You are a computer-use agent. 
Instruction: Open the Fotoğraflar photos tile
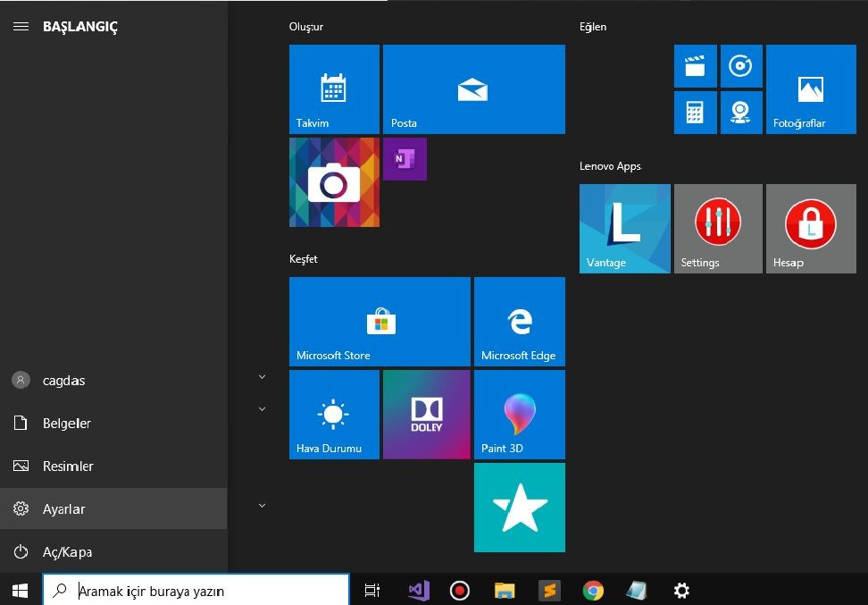(x=811, y=89)
